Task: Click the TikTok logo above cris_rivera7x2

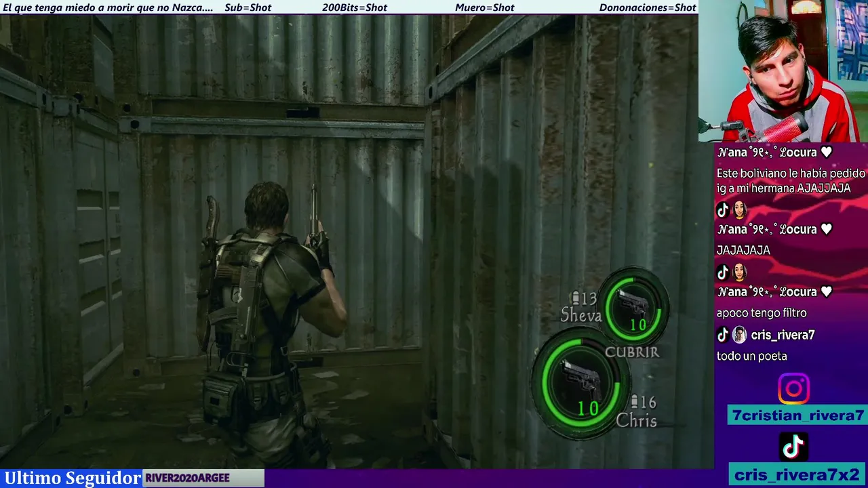Action: [793, 447]
